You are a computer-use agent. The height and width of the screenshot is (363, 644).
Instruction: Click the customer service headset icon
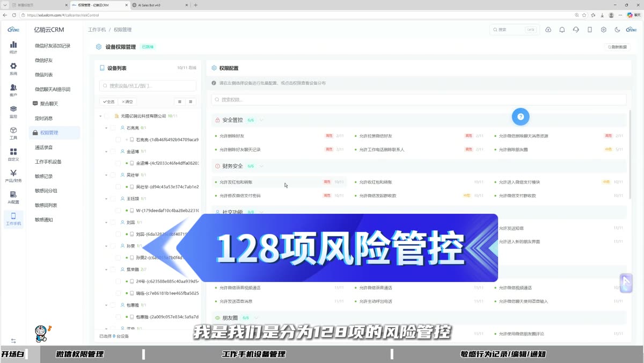click(576, 30)
